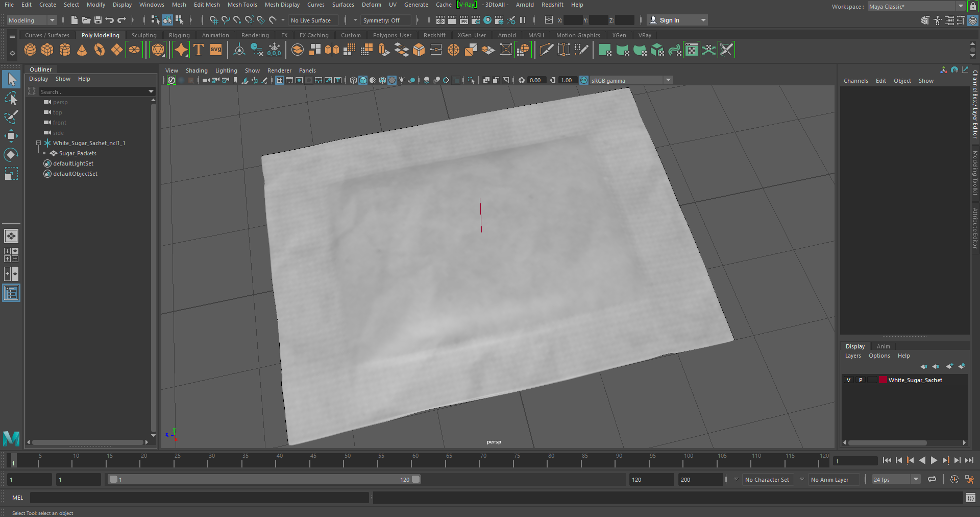
Task: Toggle the Outliner panel button
Action: pos(11,293)
